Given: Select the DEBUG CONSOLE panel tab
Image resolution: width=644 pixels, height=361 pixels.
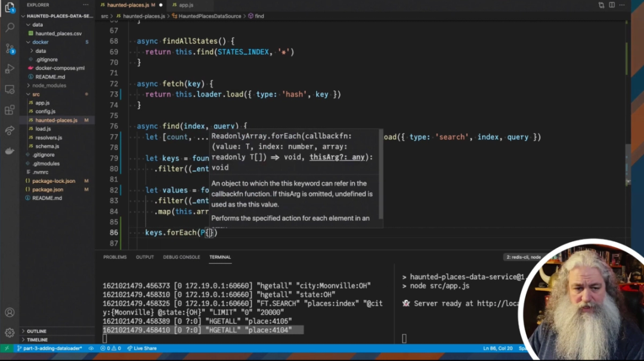Looking at the screenshot, I should pos(181,257).
